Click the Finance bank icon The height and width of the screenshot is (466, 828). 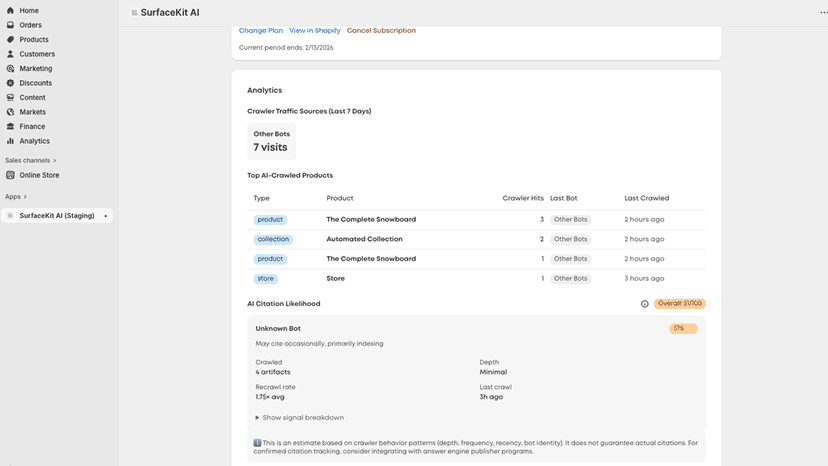[10, 127]
